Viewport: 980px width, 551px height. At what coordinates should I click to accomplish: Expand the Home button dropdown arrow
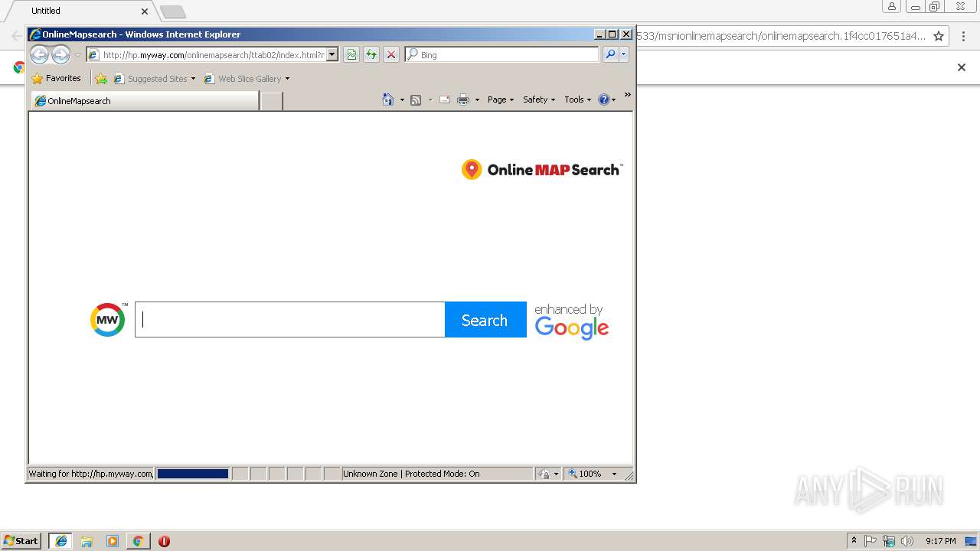click(x=402, y=99)
